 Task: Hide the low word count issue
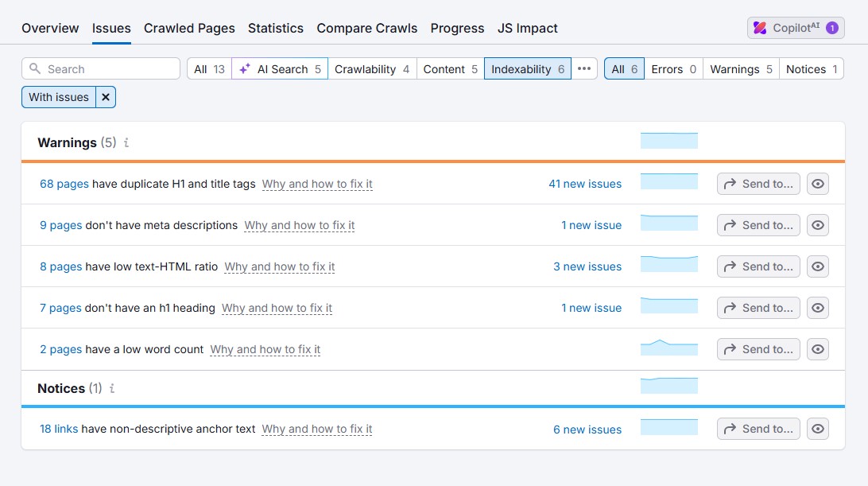point(817,349)
